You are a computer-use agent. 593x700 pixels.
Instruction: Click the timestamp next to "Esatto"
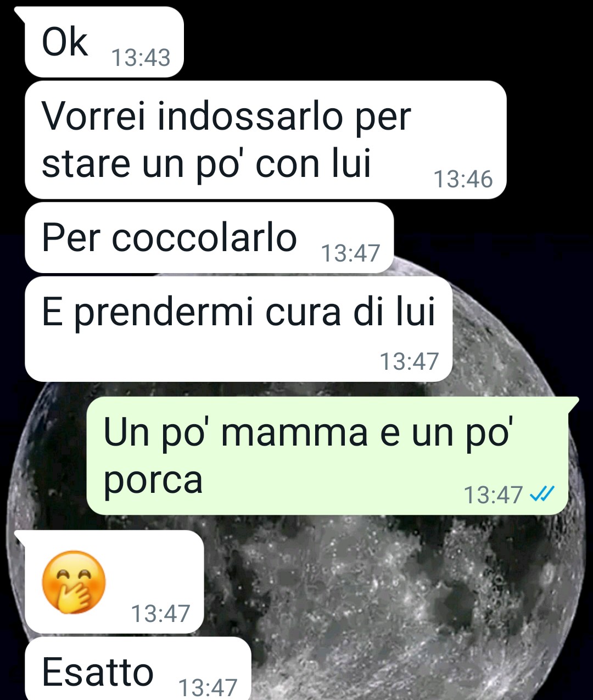coord(208,688)
